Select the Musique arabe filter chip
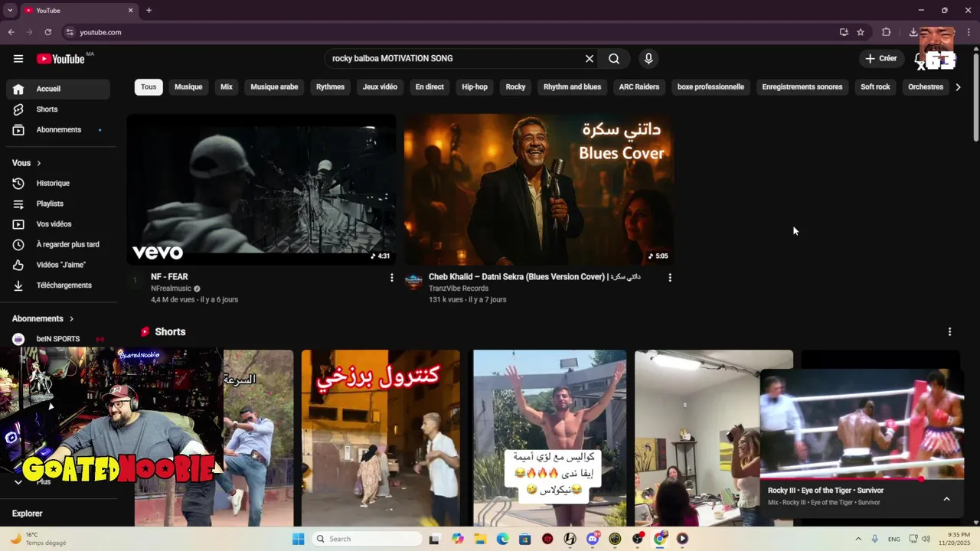This screenshot has width=980, height=551. 274,87
